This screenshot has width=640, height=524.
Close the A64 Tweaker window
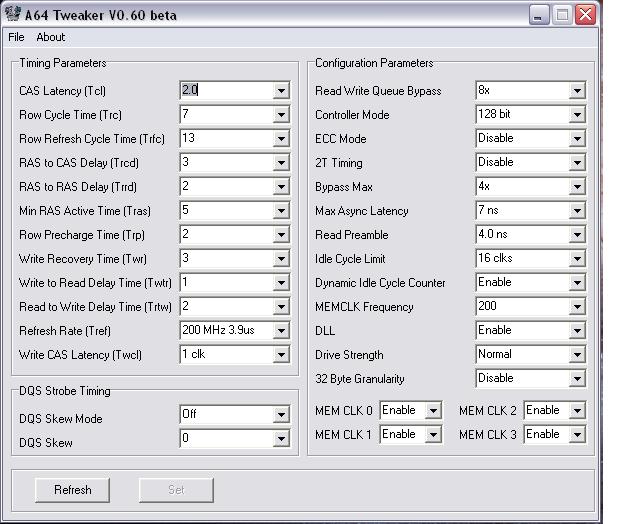585,15
